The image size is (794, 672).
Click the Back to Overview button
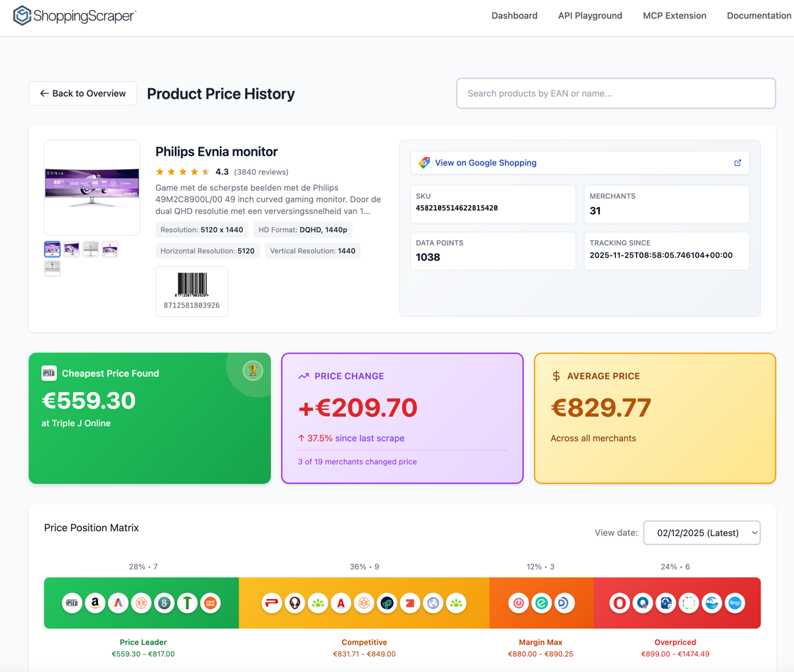coord(83,94)
